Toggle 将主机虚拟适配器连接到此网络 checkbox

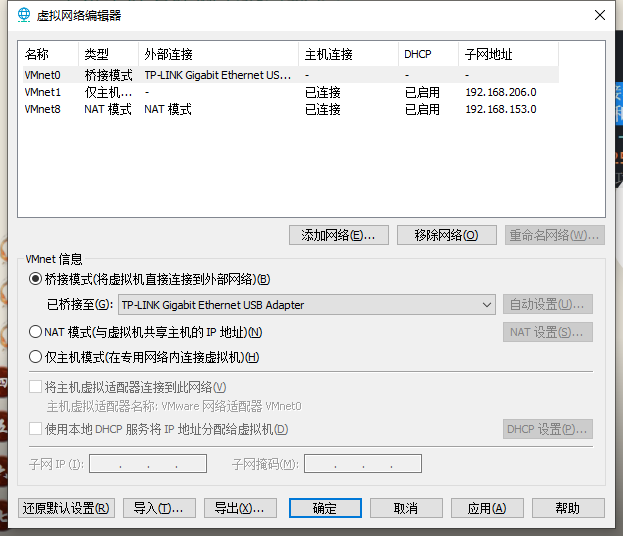(x=35, y=387)
